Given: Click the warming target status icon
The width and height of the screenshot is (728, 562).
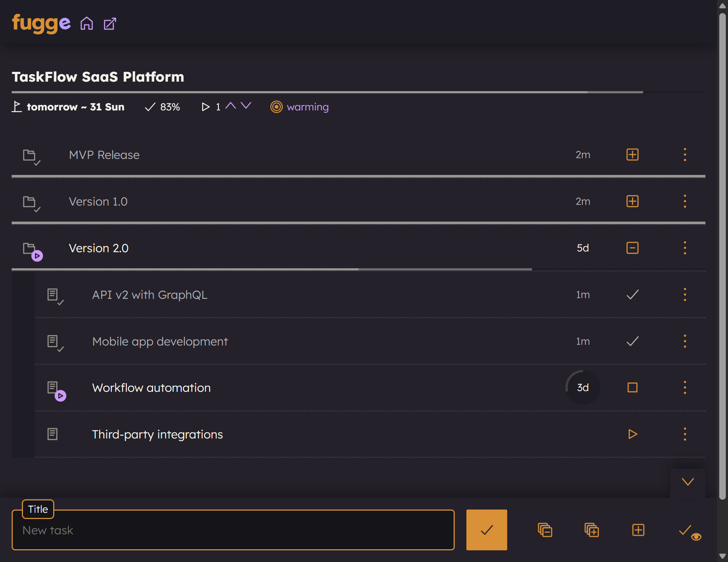Looking at the screenshot, I should coord(276,107).
